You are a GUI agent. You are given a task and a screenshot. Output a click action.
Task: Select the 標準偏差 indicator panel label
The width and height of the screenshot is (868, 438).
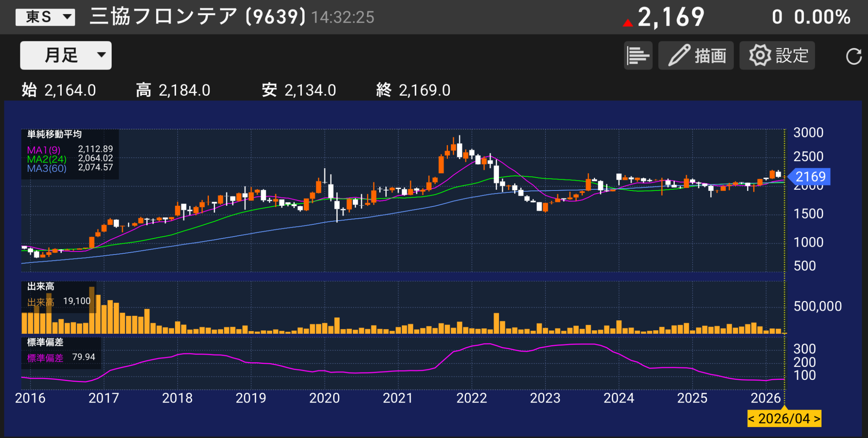tap(45, 342)
